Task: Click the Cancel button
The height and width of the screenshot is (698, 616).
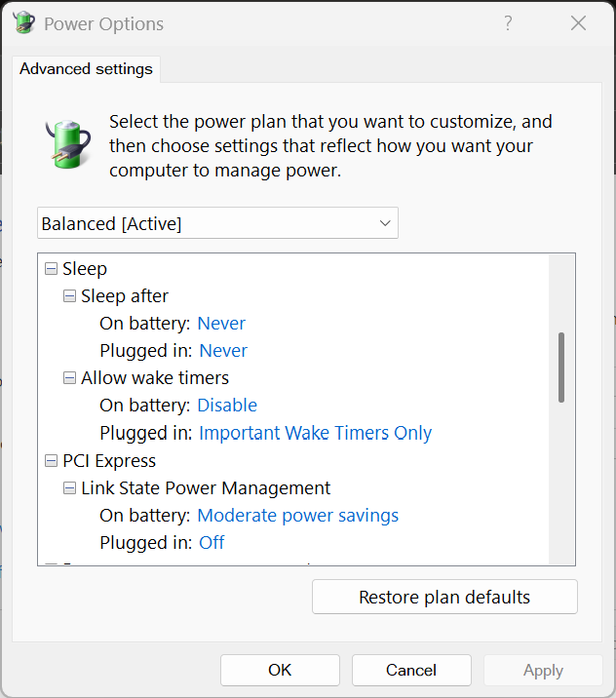Action: (x=410, y=670)
